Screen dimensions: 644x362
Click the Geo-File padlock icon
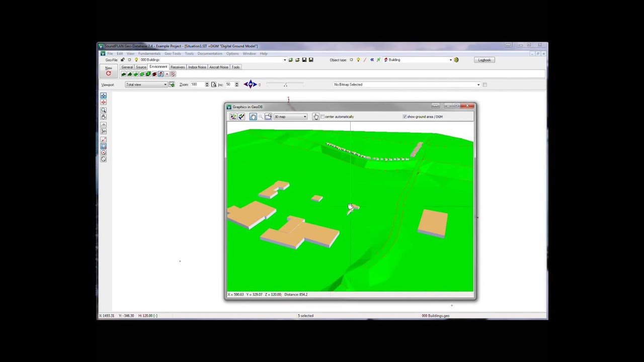tap(122, 60)
